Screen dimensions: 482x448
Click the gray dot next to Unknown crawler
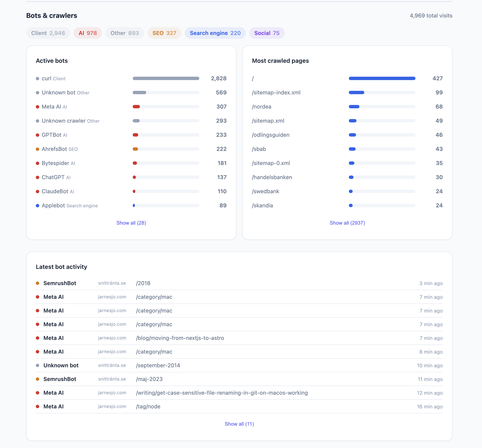(37, 121)
